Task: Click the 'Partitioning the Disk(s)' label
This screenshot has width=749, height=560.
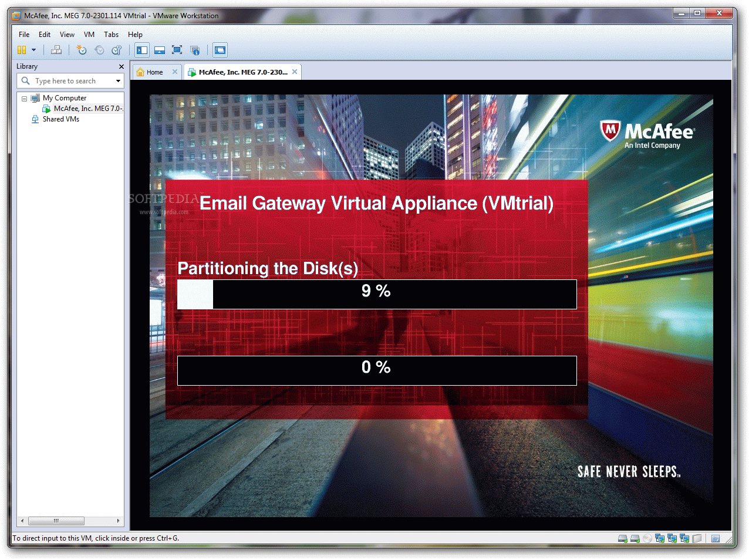Action: (x=268, y=268)
